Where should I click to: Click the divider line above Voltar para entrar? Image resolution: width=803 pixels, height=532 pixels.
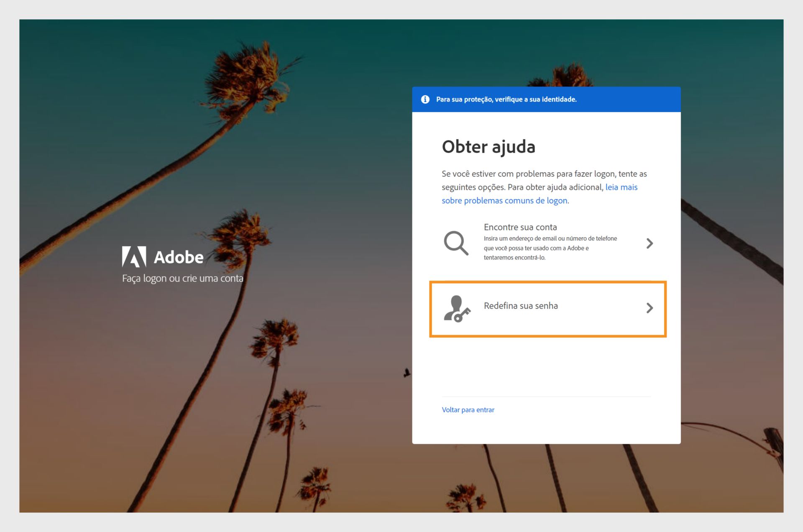546,396
